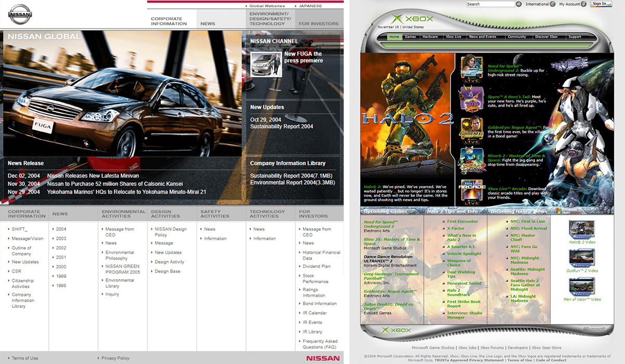Click the round icon next to My Account

[583, 4]
